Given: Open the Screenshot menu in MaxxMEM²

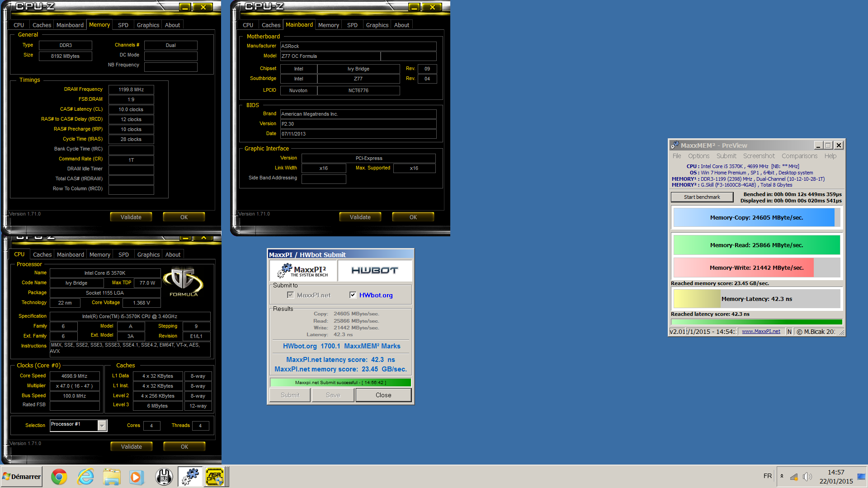Looking at the screenshot, I should (759, 156).
